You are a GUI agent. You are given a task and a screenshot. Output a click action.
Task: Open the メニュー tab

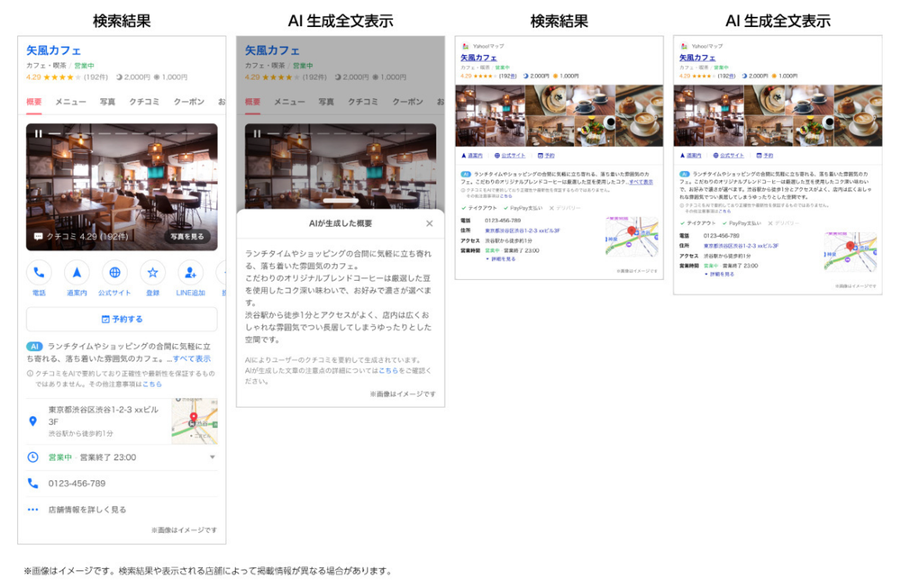[71, 102]
